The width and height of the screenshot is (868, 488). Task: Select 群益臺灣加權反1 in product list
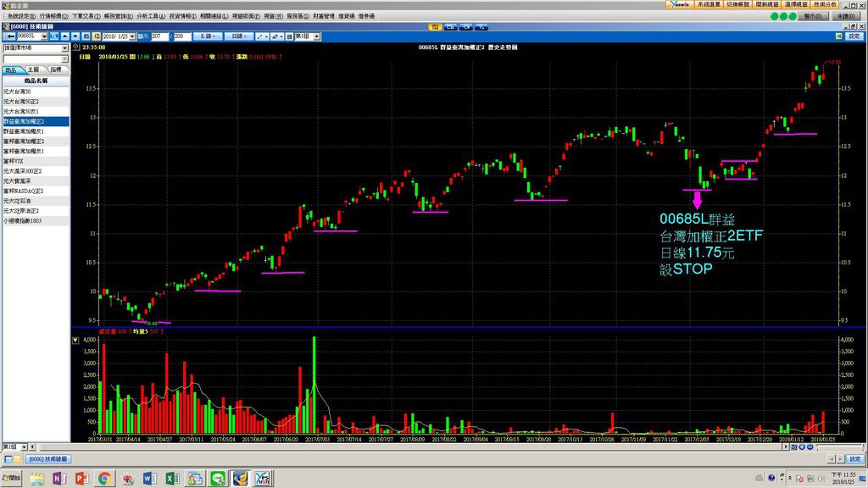(36, 131)
